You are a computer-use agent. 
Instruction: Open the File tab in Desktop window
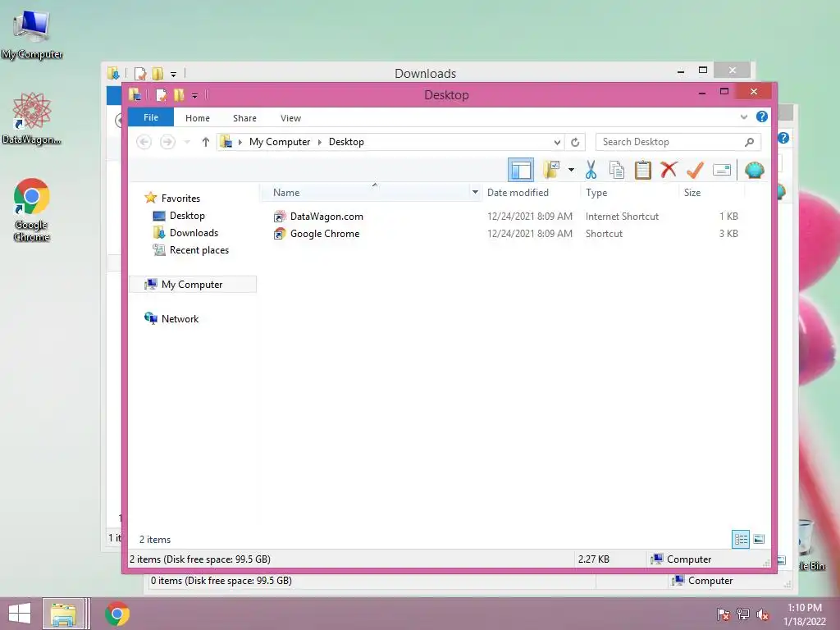click(x=151, y=117)
